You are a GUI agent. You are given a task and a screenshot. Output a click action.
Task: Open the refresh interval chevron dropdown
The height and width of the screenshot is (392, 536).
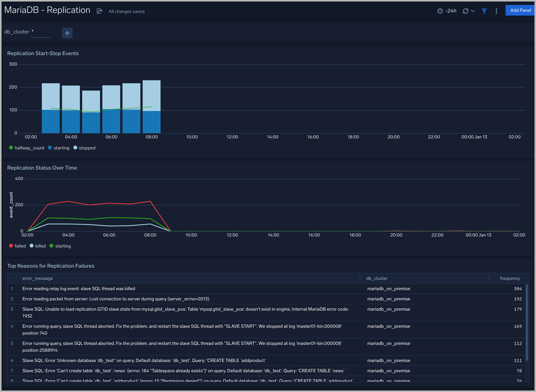click(x=473, y=11)
